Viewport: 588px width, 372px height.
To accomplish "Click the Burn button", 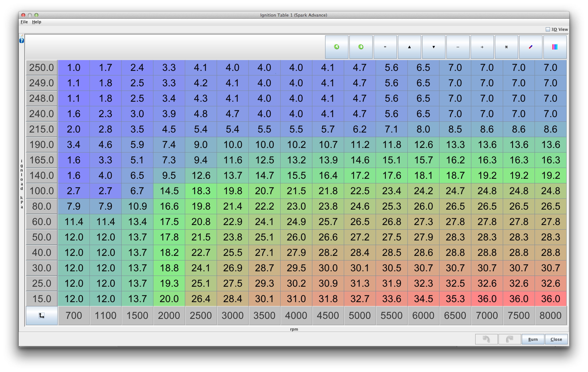I will [x=533, y=339].
